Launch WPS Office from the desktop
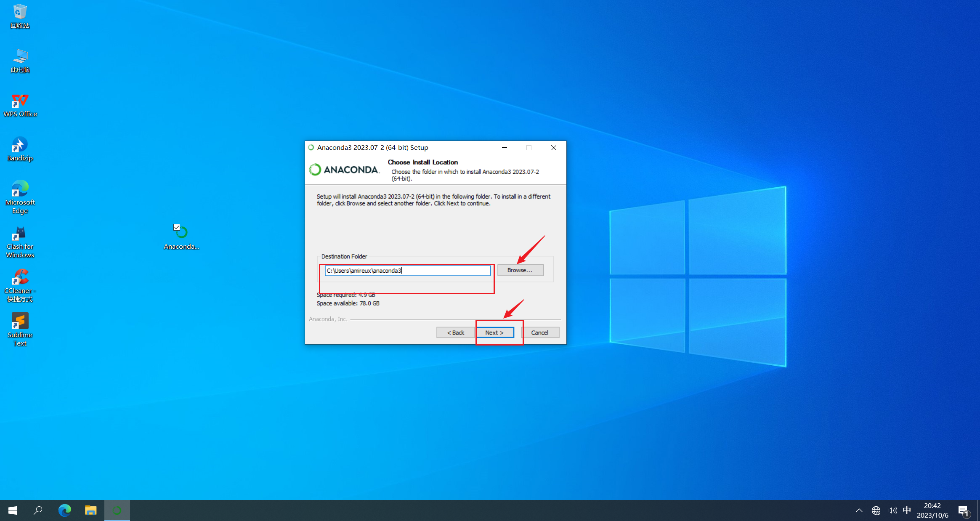This screenshot has height=521, width=980. click(x=20, y=101)
